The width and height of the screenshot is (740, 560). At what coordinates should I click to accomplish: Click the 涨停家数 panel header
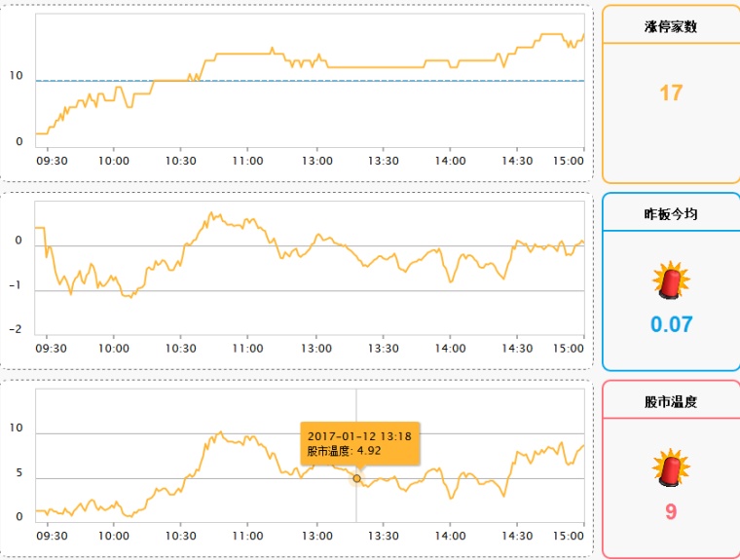[x=671, y=26]
